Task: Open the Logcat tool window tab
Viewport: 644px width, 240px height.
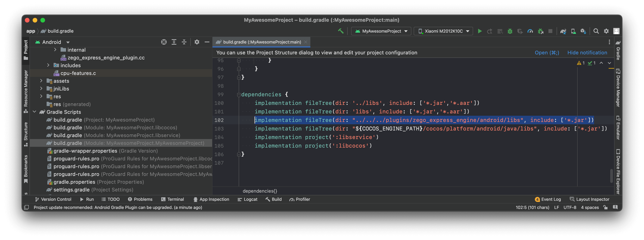Action: coord(247,199)
